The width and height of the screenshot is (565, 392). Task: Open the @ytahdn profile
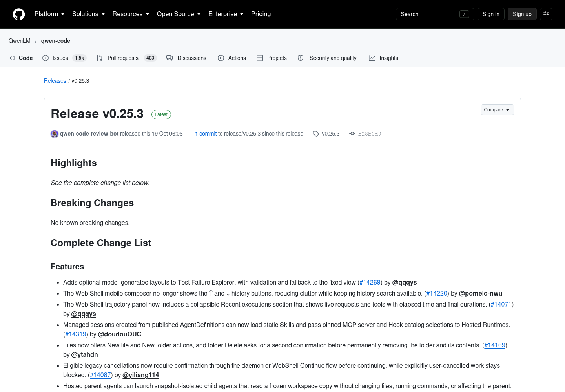tap(85, 355)
